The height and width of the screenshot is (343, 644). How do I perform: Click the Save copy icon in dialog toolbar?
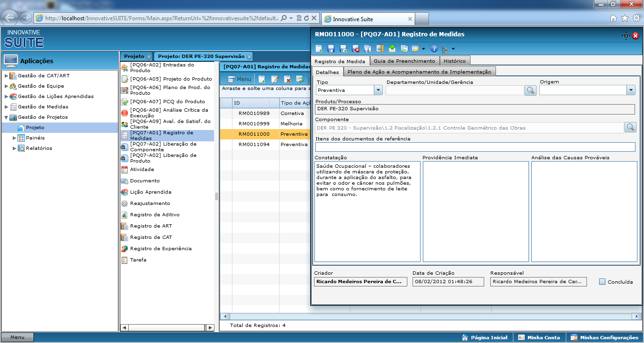[x=368, y=49]
